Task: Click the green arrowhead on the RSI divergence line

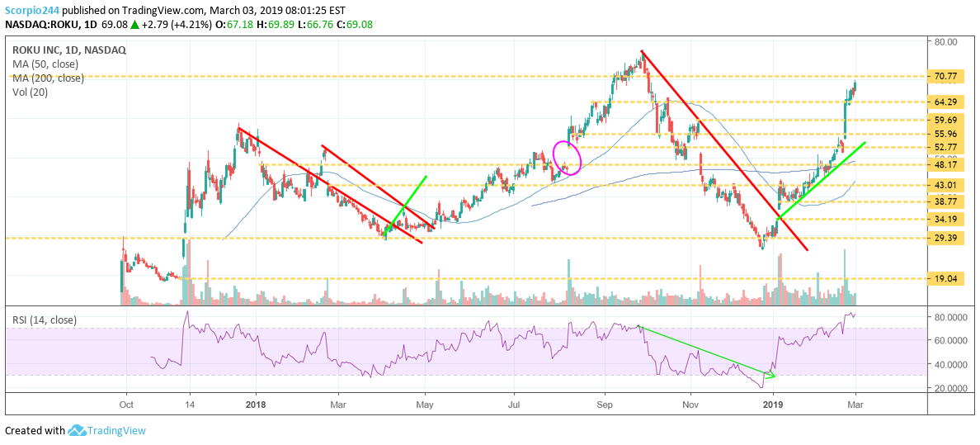Action: [x=770, y=375]
